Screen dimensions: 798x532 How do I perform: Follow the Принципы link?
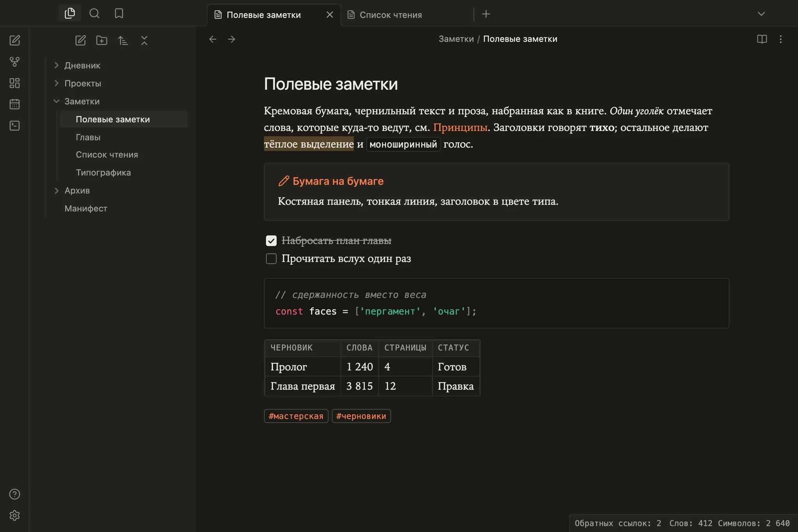tap(460, 127)
